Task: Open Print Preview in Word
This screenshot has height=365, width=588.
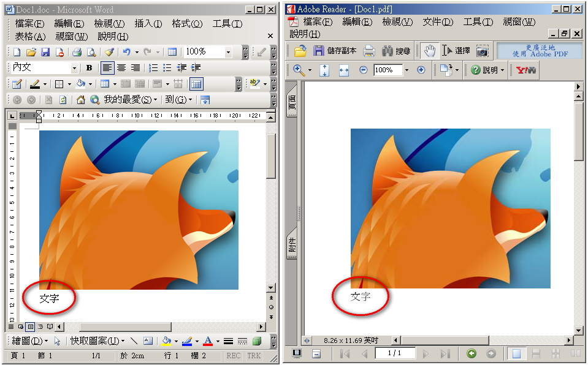Action: [91, 51]
